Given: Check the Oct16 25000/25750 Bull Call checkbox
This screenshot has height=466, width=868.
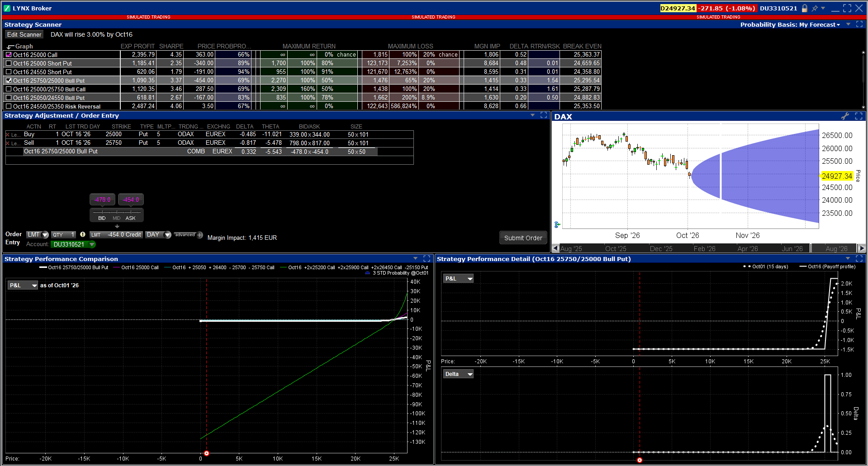Looking at the screenshot, I should (9, 89).
